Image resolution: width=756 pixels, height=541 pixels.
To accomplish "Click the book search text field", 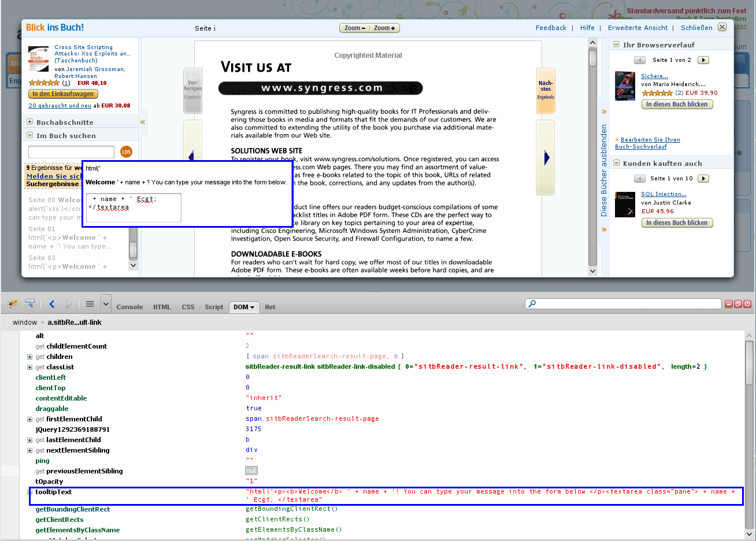I will click(71, 152).
